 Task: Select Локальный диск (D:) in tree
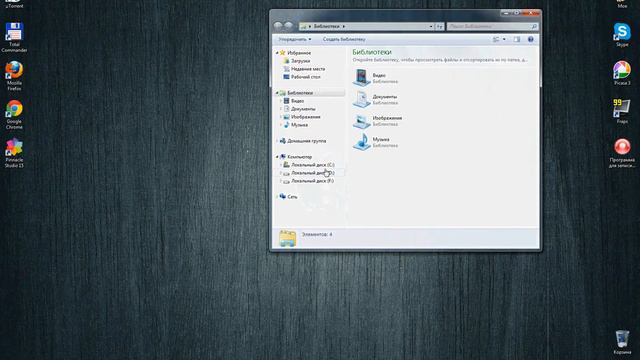point(313,173)
